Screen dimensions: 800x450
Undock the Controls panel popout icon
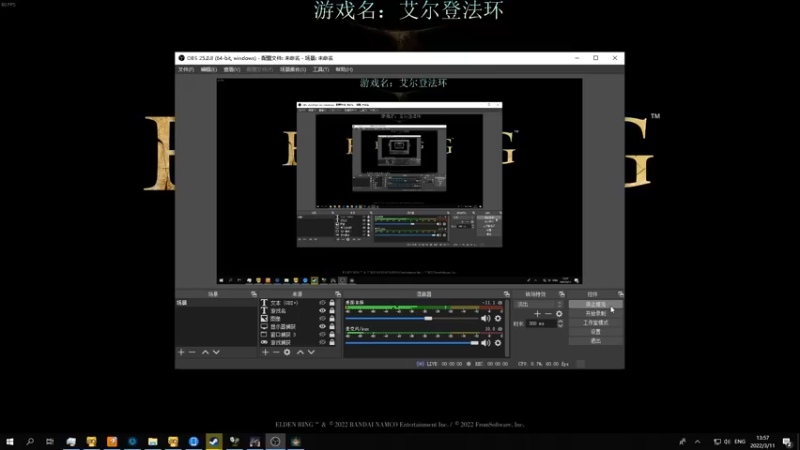click(620, 294)
